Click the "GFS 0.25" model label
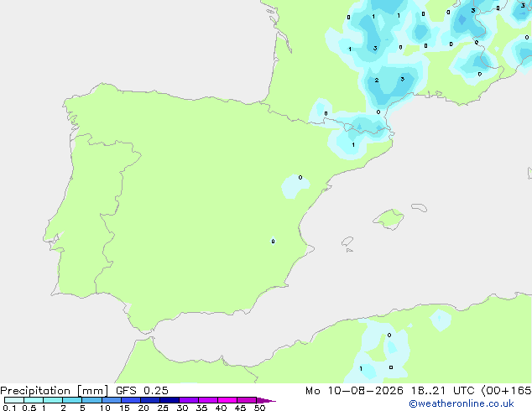The image size is (532, 411). [x=142, y=391]
